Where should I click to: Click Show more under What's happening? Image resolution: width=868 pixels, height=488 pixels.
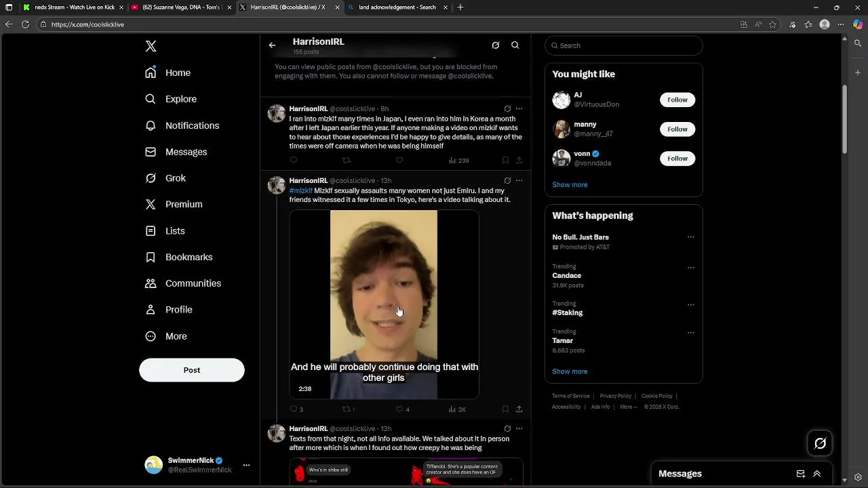click(x=570, y=371)
